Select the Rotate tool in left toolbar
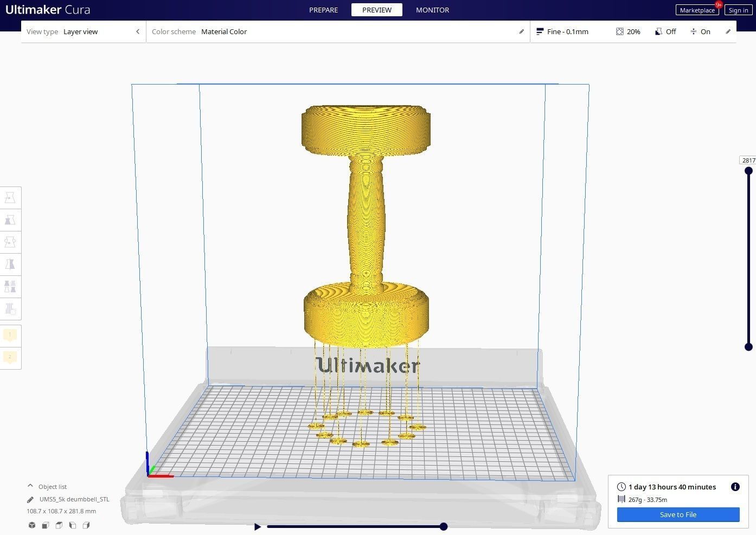This screenshot has height=535, width=756. coord(10,242)
